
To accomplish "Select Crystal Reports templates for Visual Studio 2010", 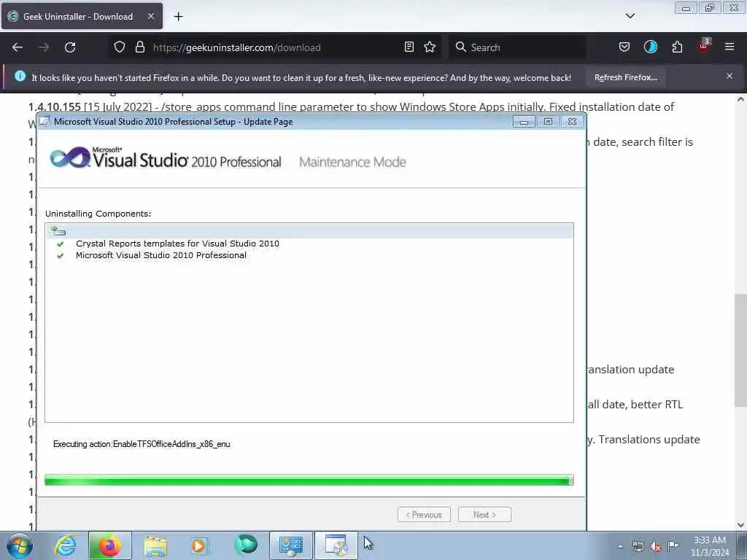I will point(177,244).
